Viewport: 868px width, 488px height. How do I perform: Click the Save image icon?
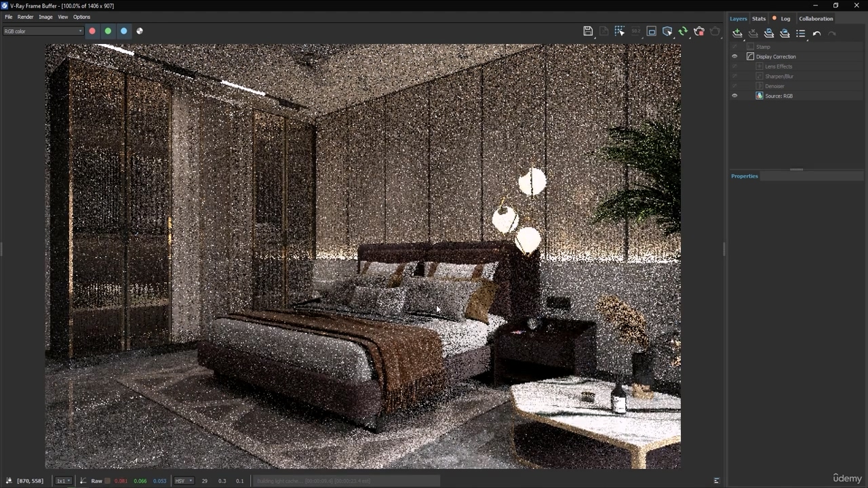pos(588,31)
